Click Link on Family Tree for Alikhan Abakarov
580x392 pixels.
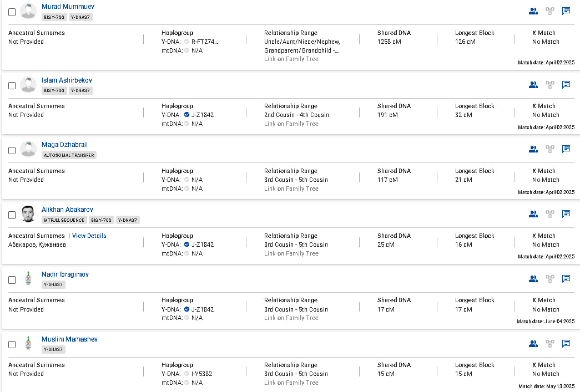291,253
